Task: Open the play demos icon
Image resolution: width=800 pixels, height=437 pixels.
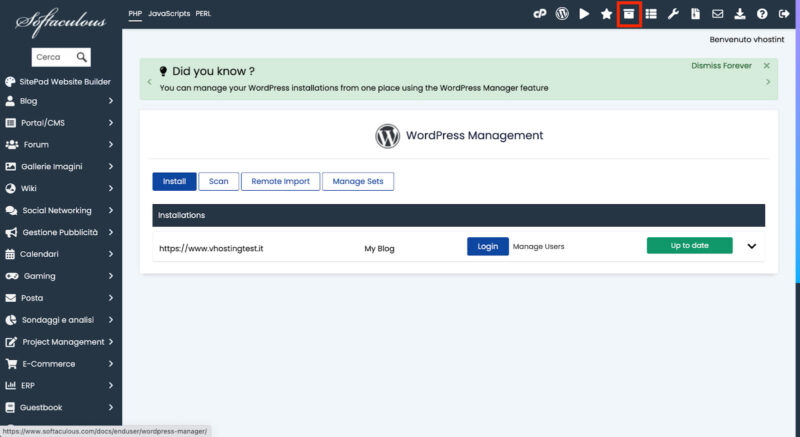Action: tap(584, 14)
